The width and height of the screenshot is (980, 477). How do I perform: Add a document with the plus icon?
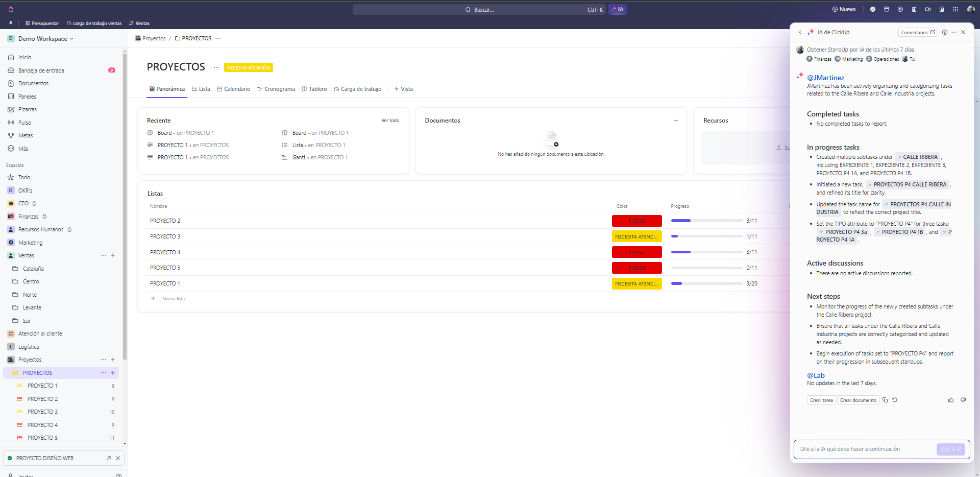click(x=676, y=121)
